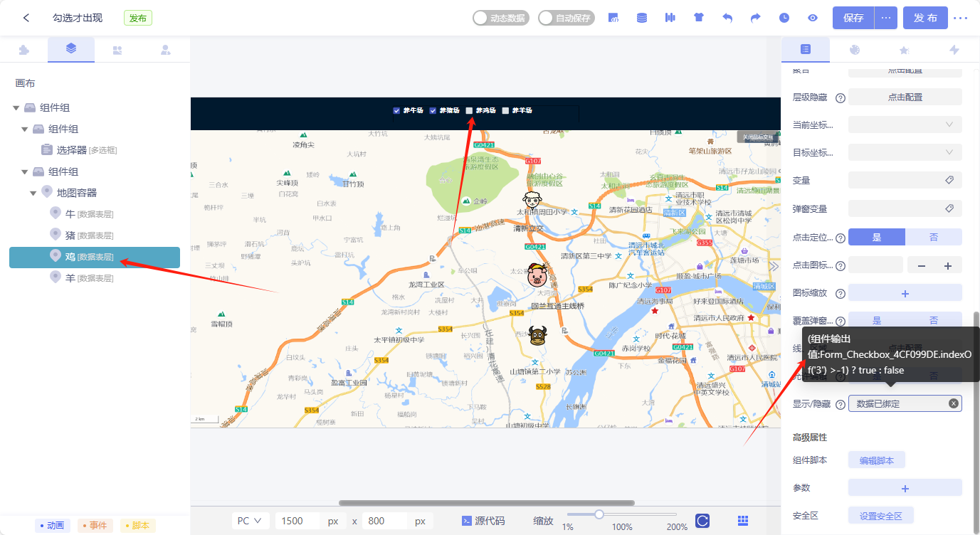
Task: Click the help icon beside 点击图标
Action: 841,266
